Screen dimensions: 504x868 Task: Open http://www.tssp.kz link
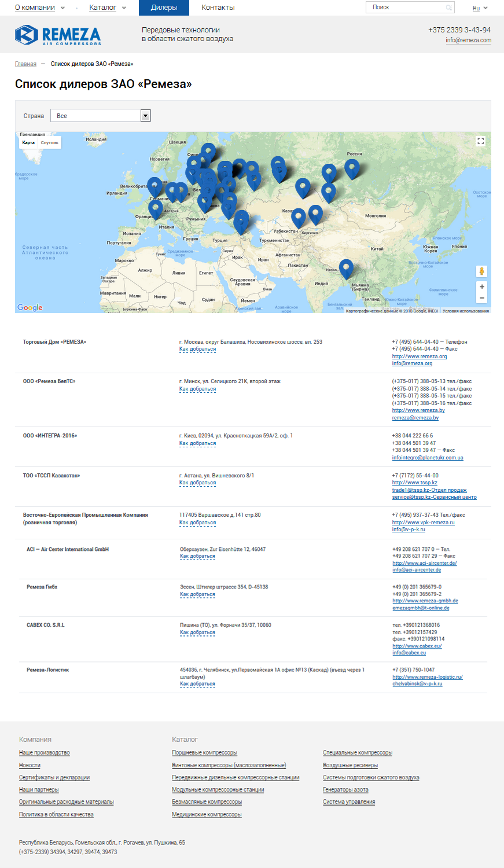click(x=415, y=483)
